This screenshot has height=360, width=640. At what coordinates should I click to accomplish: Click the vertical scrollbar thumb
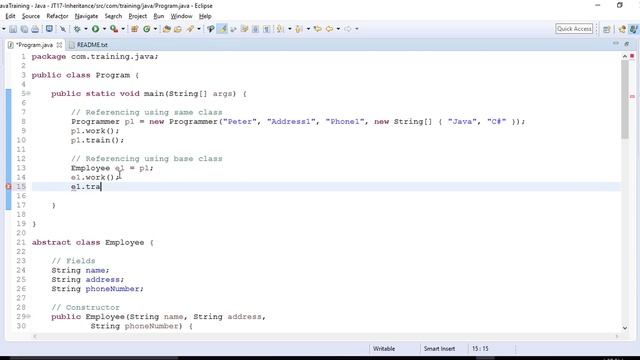(624, 100)
